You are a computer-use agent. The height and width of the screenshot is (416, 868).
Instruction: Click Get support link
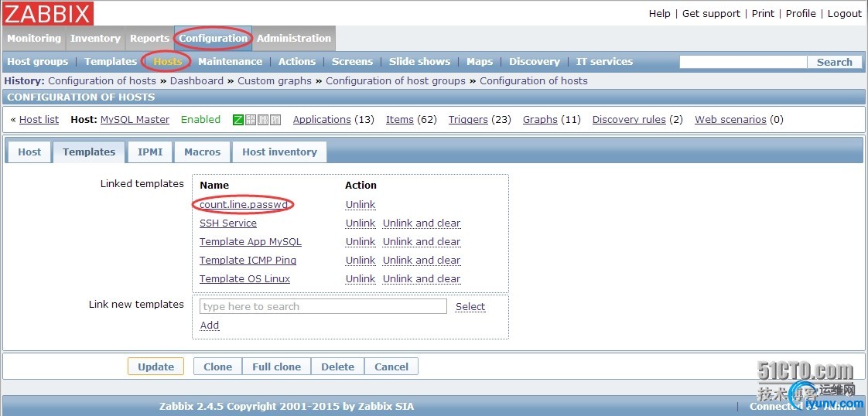coord(711,14)
